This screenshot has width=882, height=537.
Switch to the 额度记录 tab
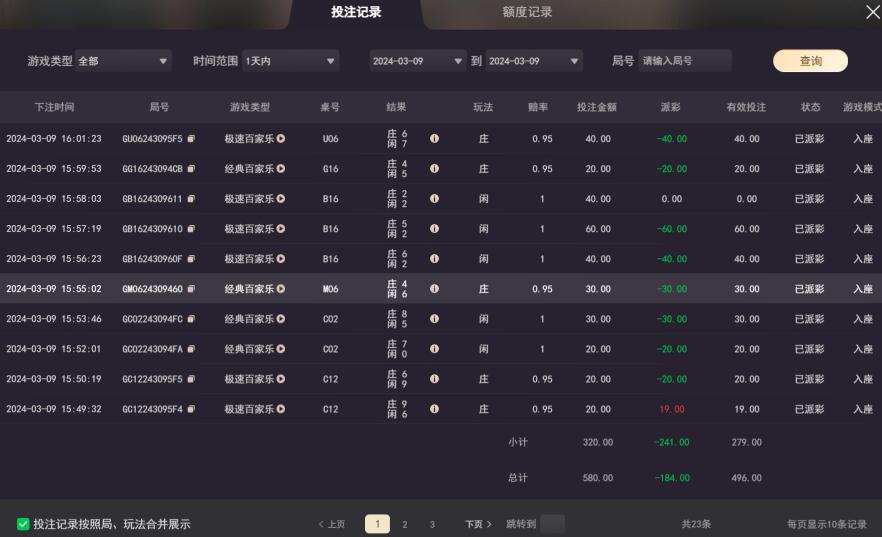point(527,12)
